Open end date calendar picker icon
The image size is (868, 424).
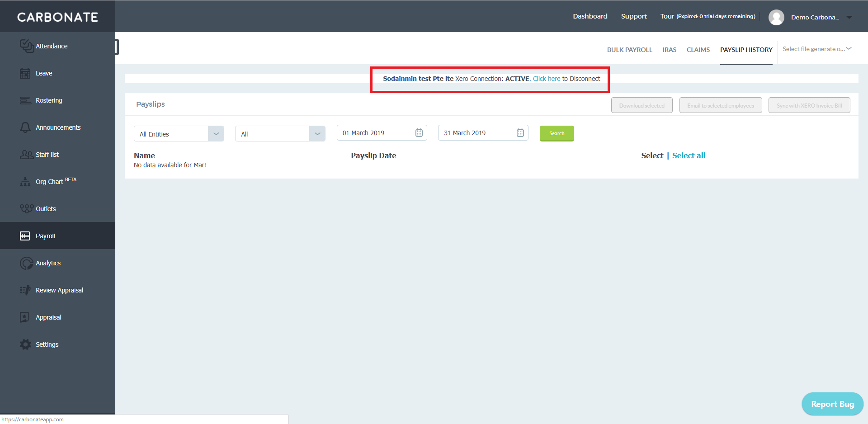coord(520,133)
